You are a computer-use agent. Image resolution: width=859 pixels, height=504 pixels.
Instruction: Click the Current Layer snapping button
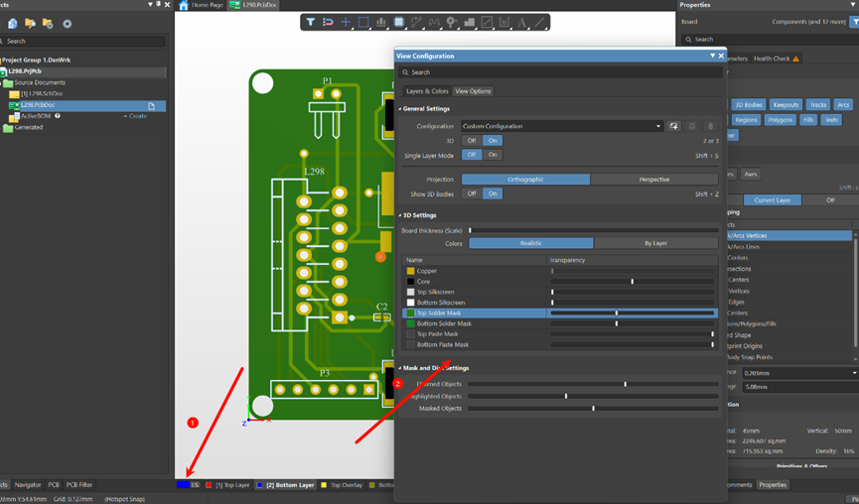[772, 200]
